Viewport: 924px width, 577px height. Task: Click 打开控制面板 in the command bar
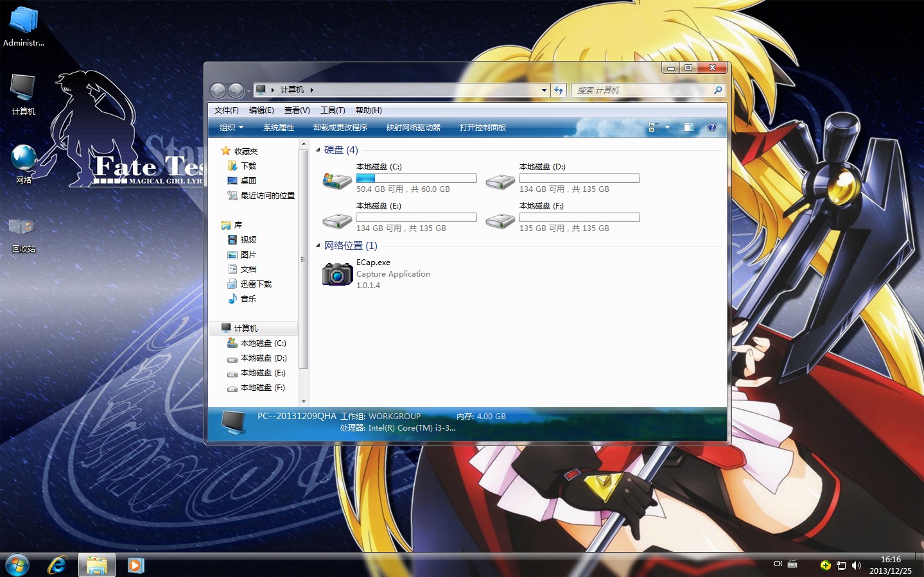483,128
